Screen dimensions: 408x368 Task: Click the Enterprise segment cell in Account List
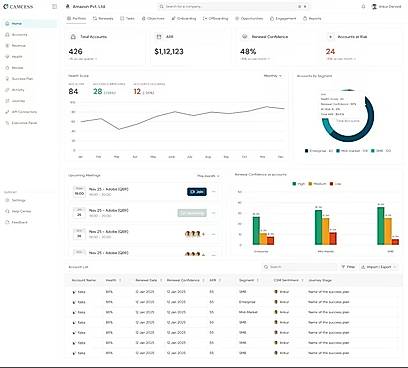[x=247, y=302]
